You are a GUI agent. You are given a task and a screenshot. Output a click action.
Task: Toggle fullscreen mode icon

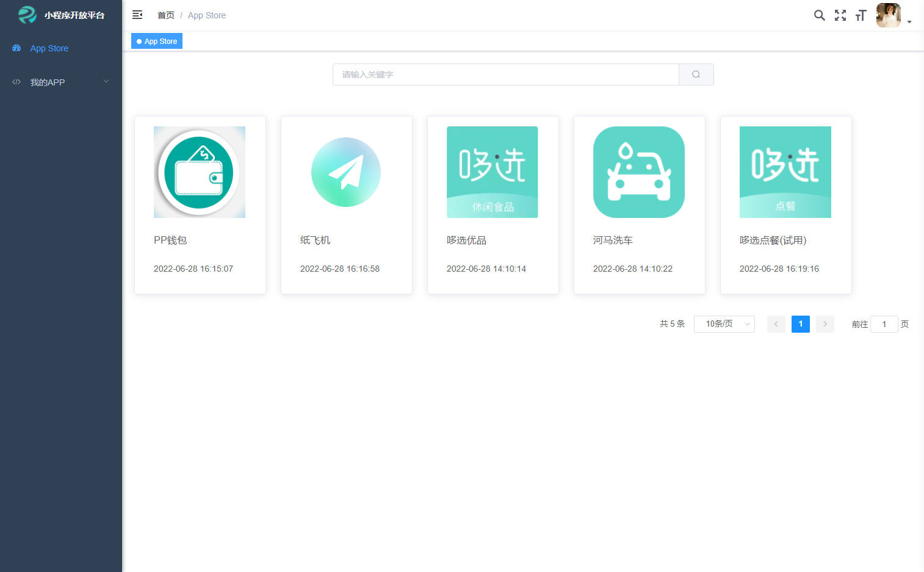pos(840,15)
